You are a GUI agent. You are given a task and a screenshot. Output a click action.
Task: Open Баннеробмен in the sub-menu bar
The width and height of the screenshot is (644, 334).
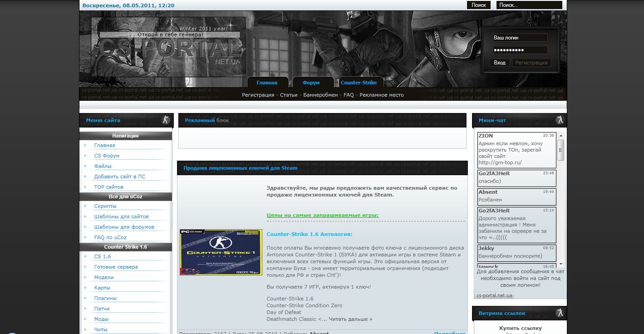[320, 95]
